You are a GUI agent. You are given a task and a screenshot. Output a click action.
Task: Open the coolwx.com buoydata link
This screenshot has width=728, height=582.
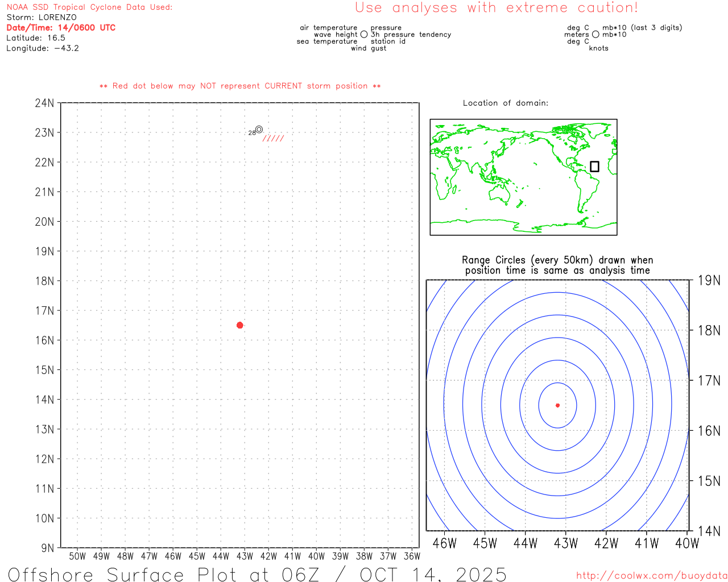coord(651,576)
